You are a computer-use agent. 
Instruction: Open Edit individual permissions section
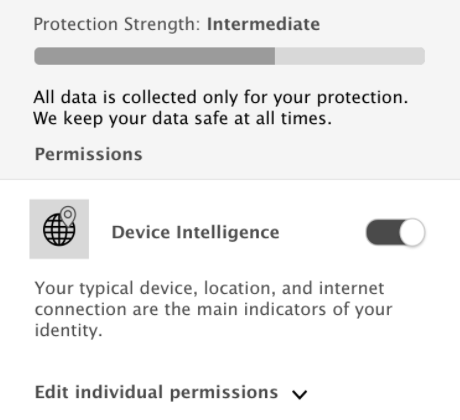(x=156, y=392)
